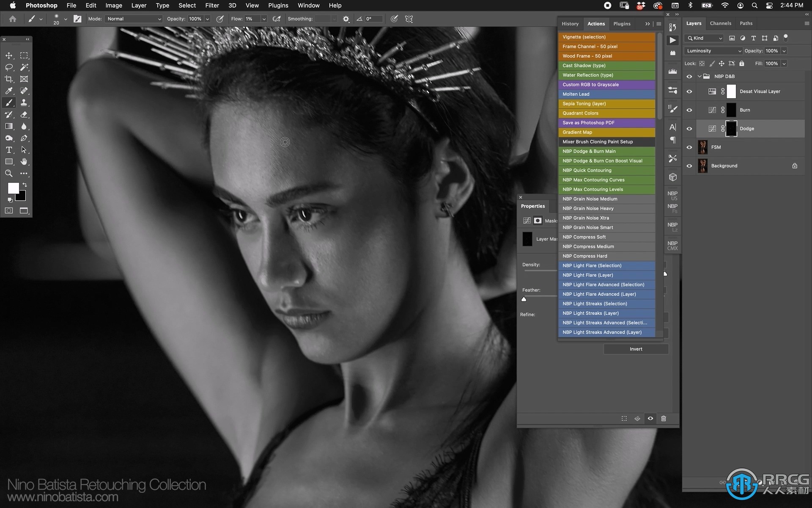Viewport: 812px width, 508px height.
Task: Open smoothing options gear icon
Action: (x=346, y=19)
